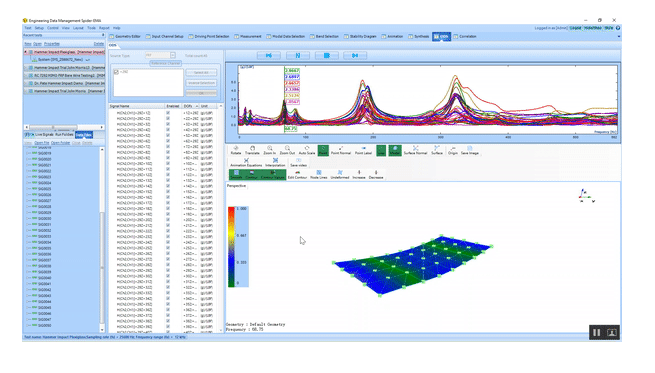655x373 pixels.
Task: Open the Geometry Editor tab
Action: (x=125, y=36)
